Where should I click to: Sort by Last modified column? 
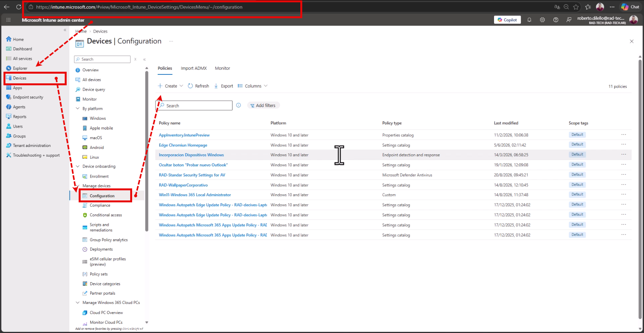pos(506,123)
